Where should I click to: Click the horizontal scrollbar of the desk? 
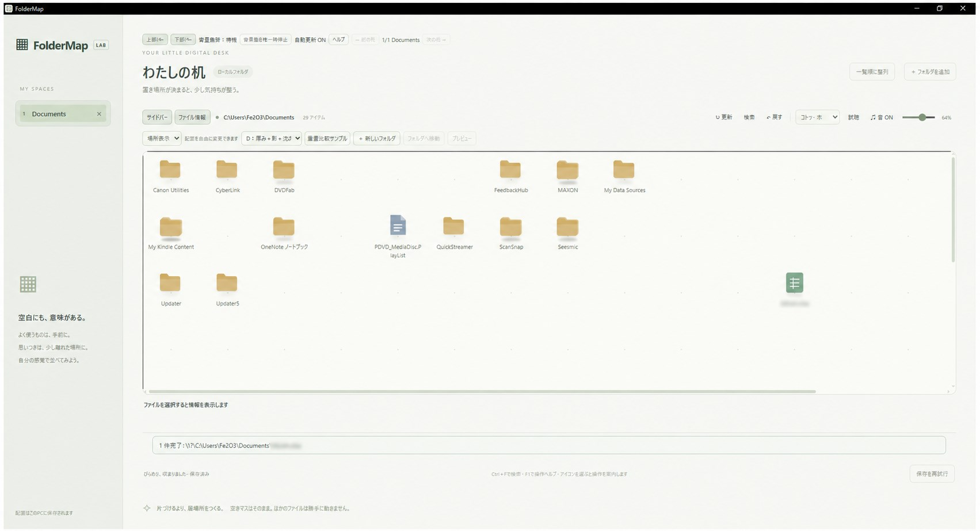pyautogui.click(x=482, y=392)
